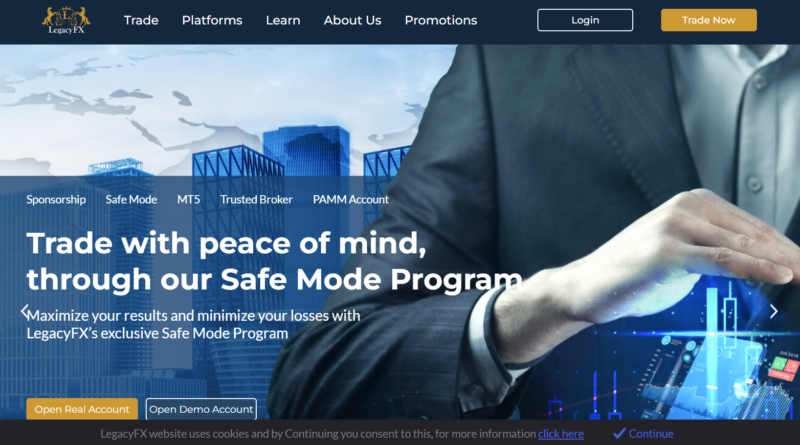800x445 pixels.
Task: Show the MT5 slide tab
Action: pyautogui.click(x=189, y=200)
